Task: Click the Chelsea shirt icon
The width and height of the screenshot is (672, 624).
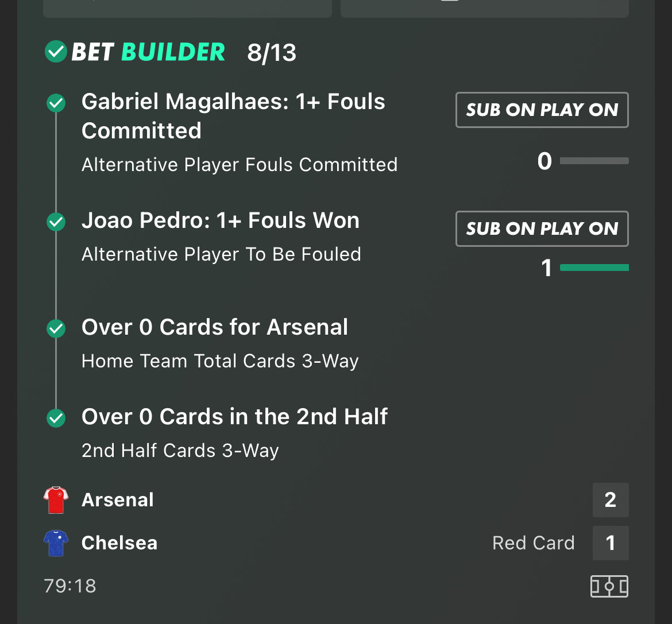Action: click(56, 542)
